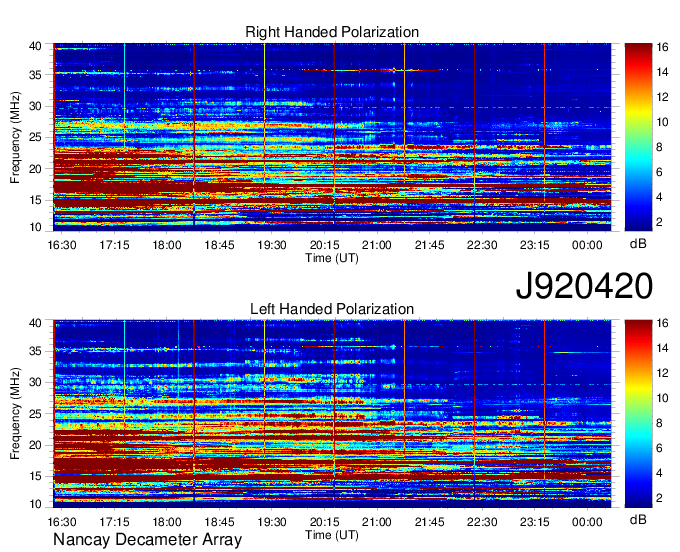The width and height of the screenshot is (680, 552).
Task: Click the 23:15 time tick on Left Handed plot
Action: pyautogui.click(x=534, y=522)
